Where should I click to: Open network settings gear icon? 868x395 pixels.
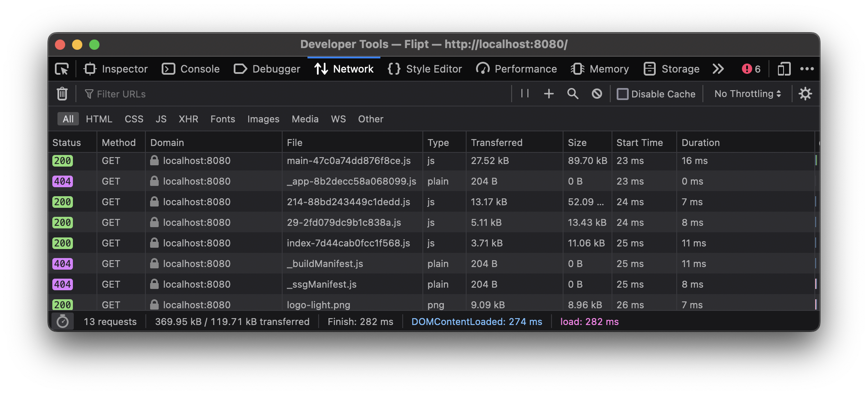click(x=805, y=94)
